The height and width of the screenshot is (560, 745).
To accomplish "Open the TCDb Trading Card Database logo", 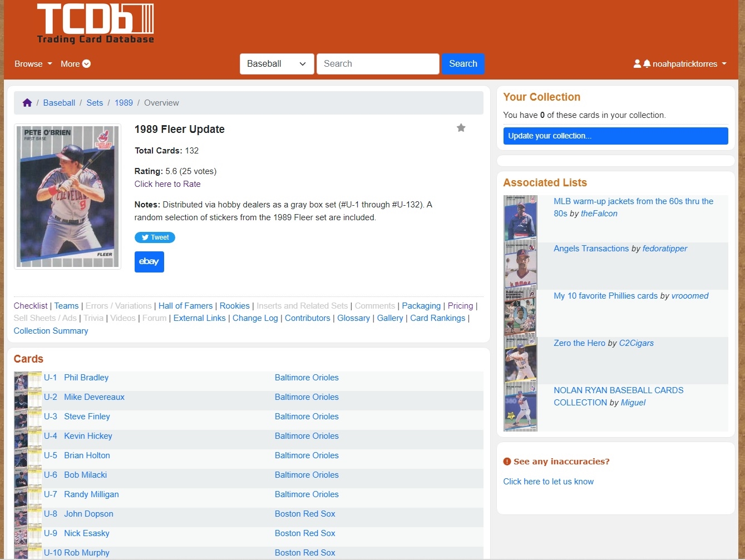I will pos(95,23).
